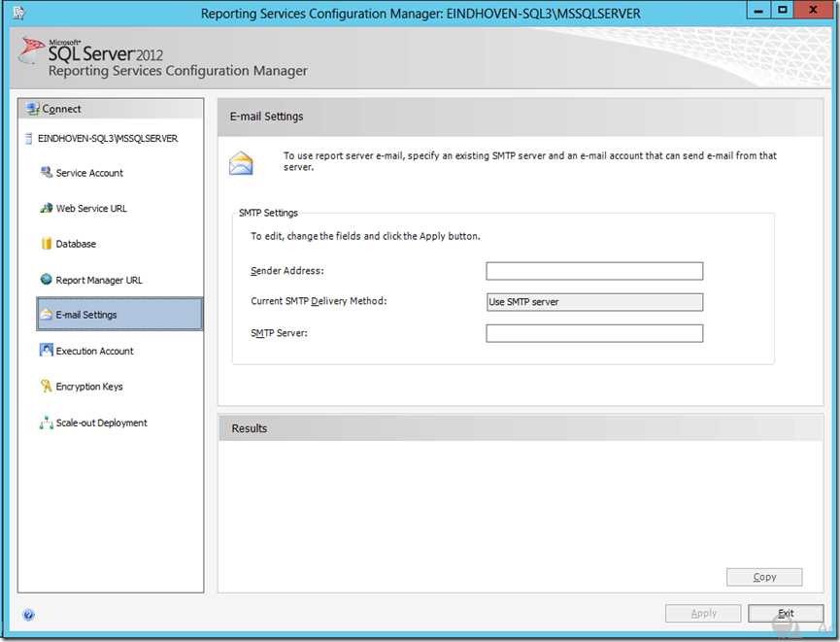
Task: Click the Current SMTP Delivery Method label
Action: pos(319,301)
